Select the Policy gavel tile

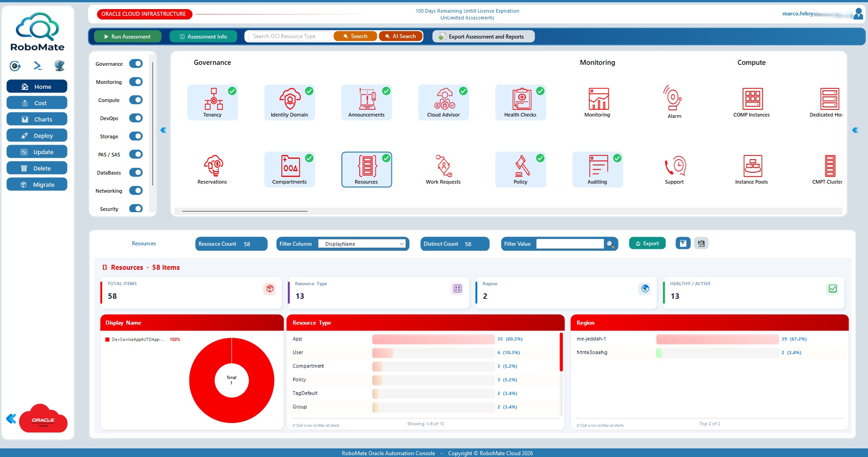coord(521,170)
